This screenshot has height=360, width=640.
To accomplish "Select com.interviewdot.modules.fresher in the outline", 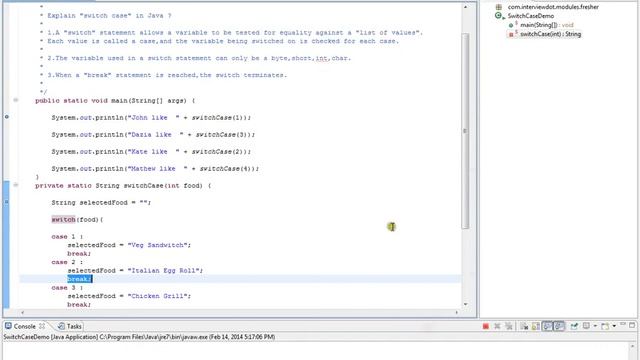I will 553,7.
